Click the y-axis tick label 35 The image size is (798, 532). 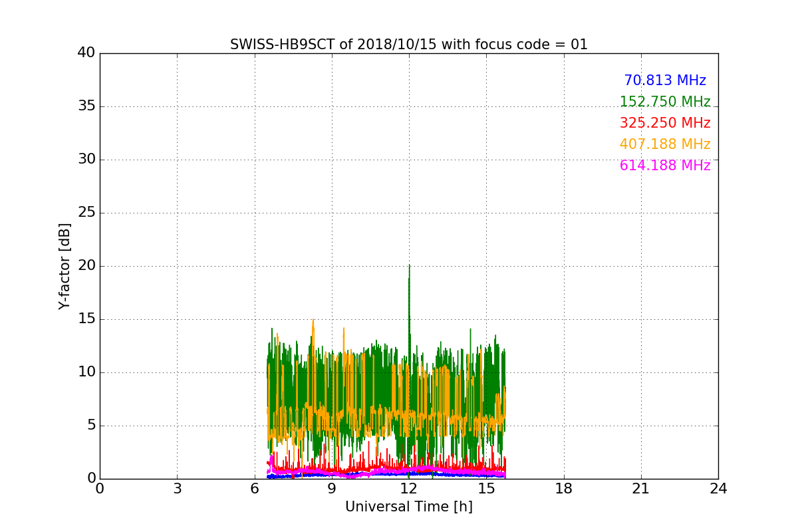pyautogui.click(x=86, y=106)
